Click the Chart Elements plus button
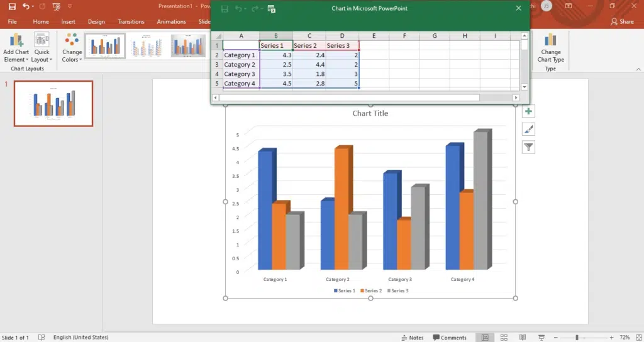Screen dimensions: 644x342 528,112
